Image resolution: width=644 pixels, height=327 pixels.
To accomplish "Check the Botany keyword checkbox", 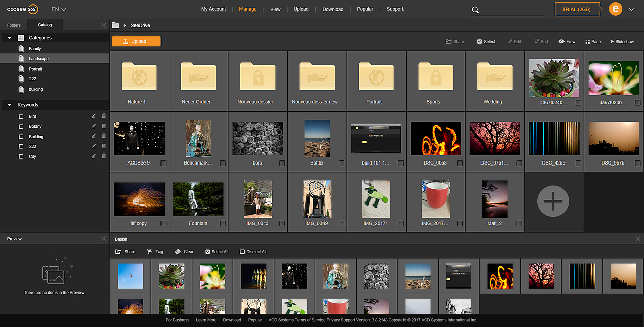I will pos(21,127).
